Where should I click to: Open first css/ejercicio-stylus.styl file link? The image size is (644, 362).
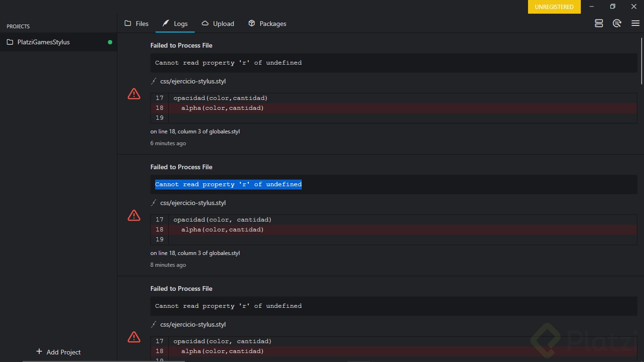[193, 81]
